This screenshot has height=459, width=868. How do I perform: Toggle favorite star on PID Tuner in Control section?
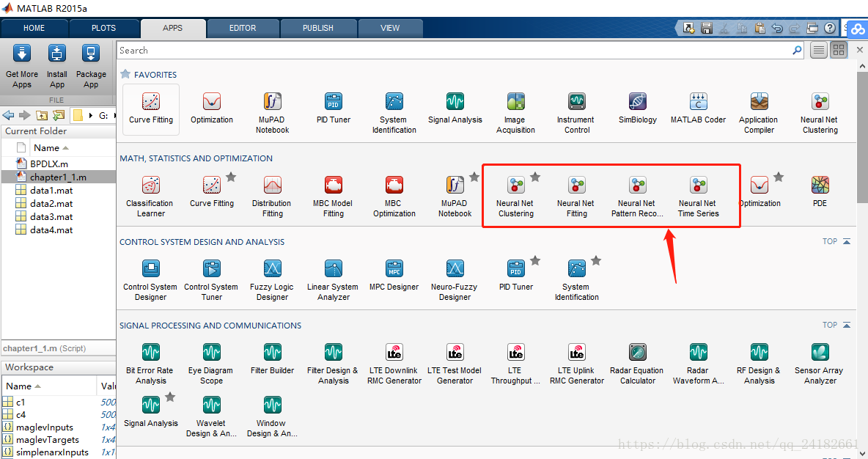535,261
